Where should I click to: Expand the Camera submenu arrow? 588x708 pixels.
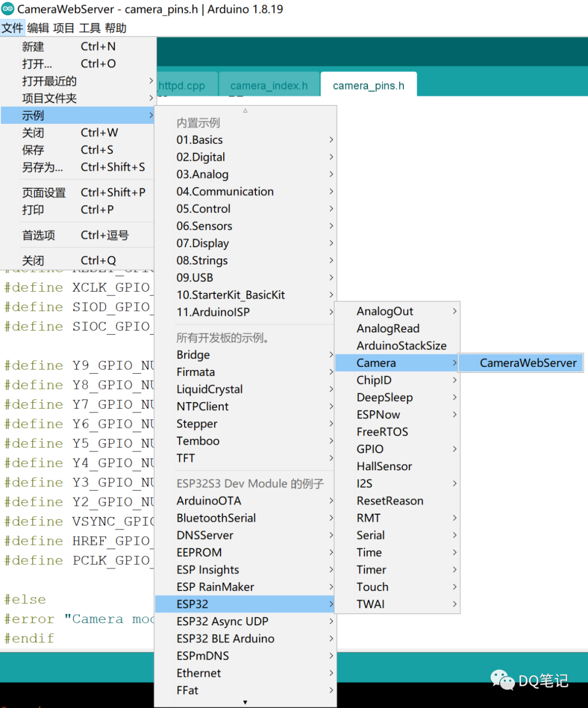tap(455, 362)
